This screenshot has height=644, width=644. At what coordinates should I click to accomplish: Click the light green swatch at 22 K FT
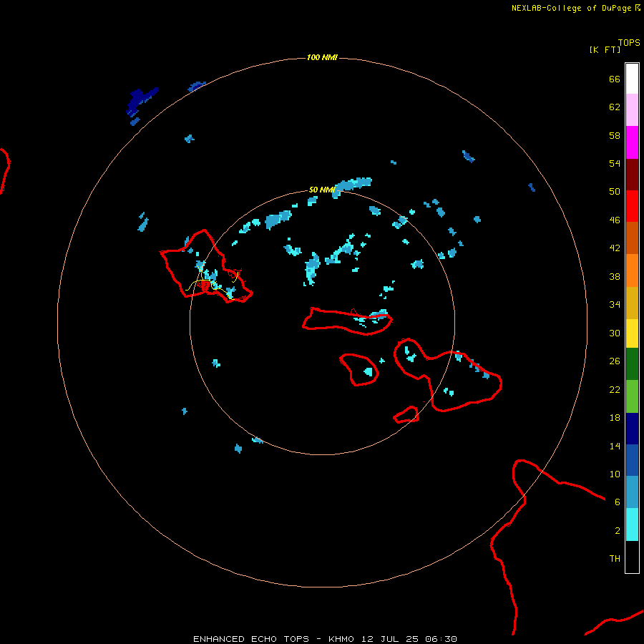point(632,396)
